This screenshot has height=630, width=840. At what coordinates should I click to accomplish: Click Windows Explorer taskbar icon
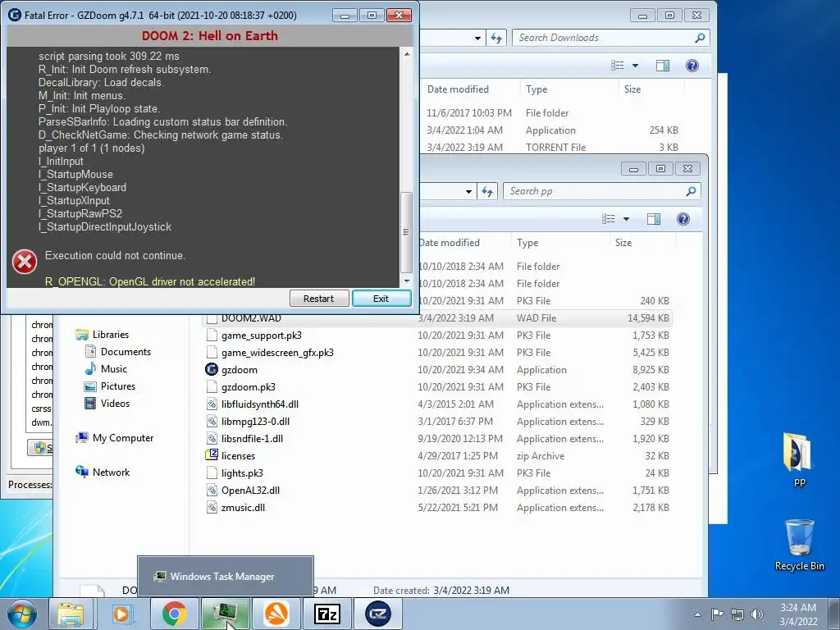tap(71, 614)
